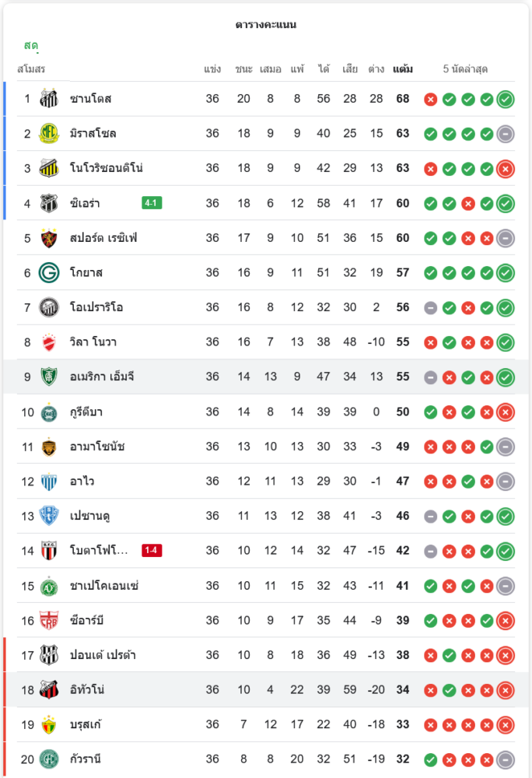532x778 pixels.
Task: Open the live 4-1 score badge
Action: click(x=152, y=203)
